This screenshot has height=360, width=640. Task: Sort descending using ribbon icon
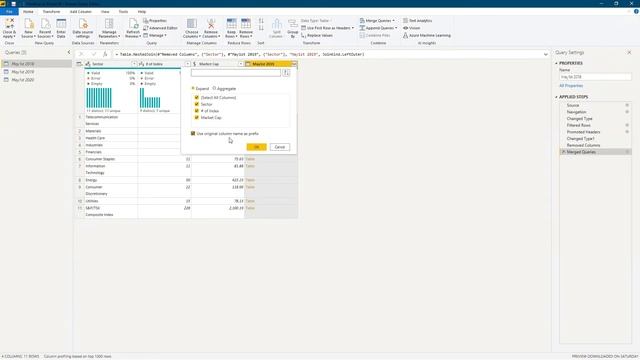(x=261, y=28)
